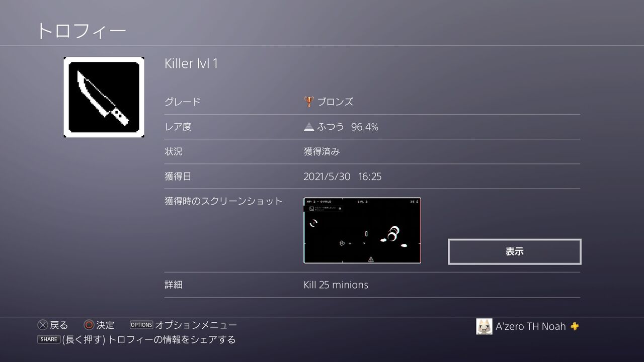Select the グレード row label

[183, 102]
